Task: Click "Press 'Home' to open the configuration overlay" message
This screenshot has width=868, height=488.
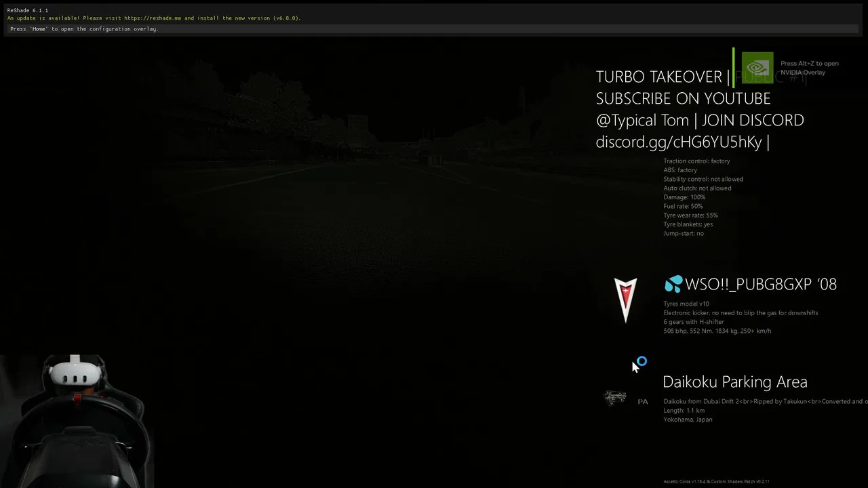Action: [84, 29]
